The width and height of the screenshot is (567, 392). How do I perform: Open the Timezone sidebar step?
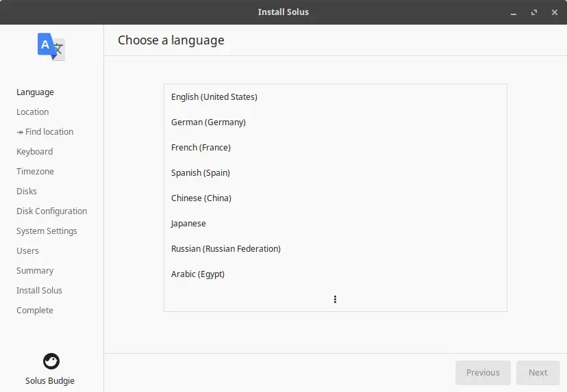click(x=35, y=172)
